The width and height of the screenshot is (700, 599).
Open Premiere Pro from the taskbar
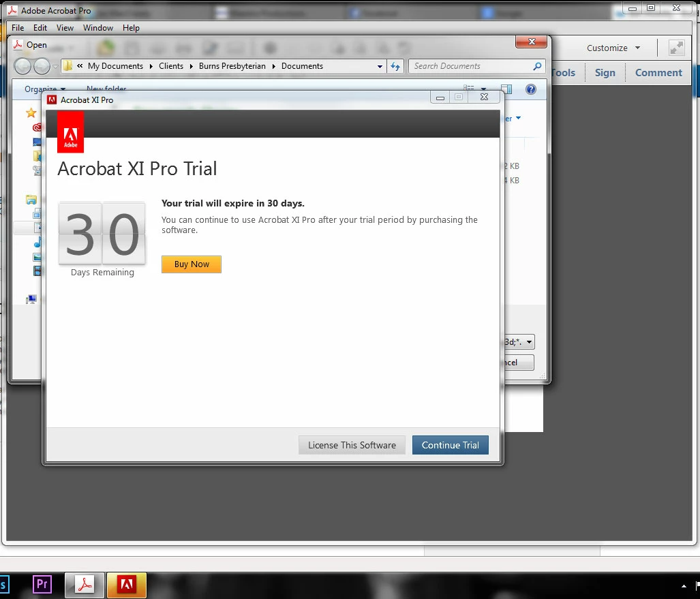coord(42,584)
